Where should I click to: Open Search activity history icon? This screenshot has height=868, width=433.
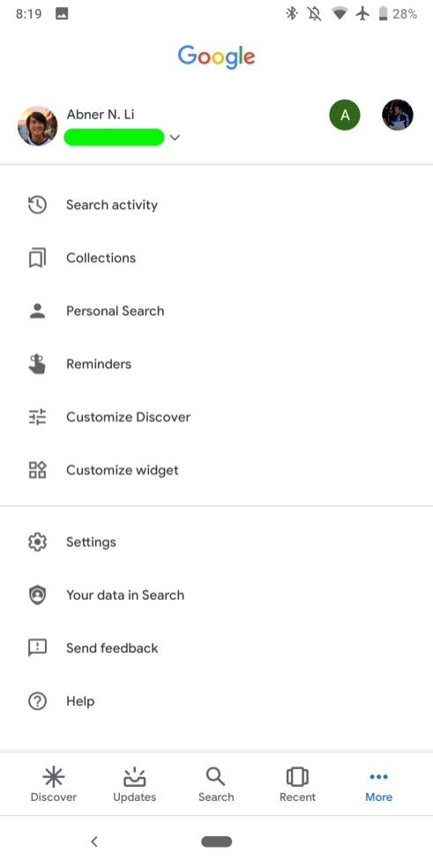click(37, 205)
